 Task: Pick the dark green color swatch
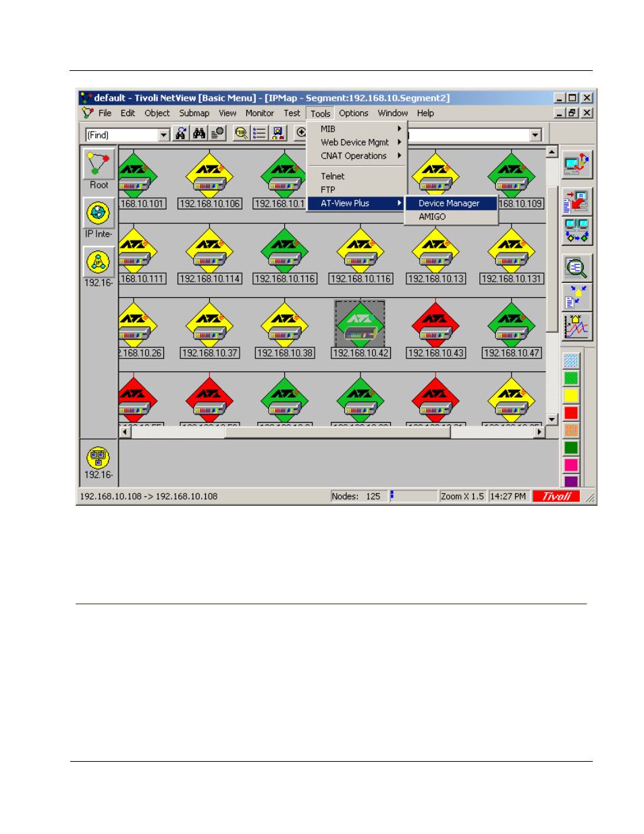click(571, 447)
